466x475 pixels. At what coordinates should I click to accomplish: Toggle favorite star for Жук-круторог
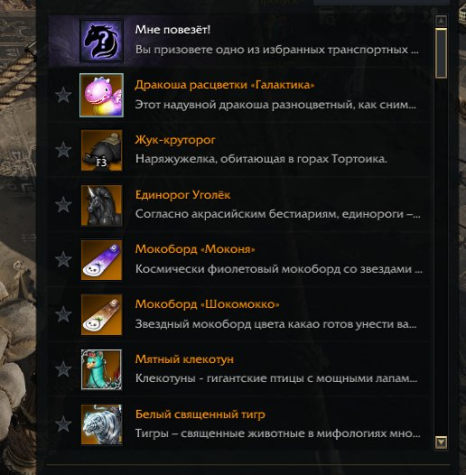click(63, 150)
